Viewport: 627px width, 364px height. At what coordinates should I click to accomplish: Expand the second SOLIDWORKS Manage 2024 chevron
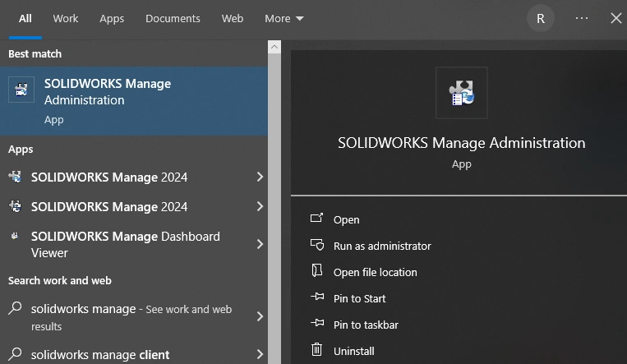point(260,206)
